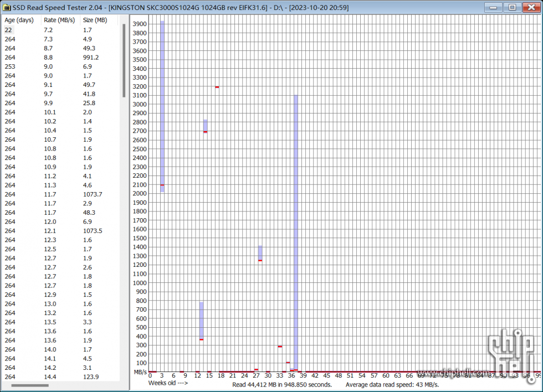Screen dimensions: 543x392
Task: Close the SSD Read Speed Tester window
Action: point(531,7)
